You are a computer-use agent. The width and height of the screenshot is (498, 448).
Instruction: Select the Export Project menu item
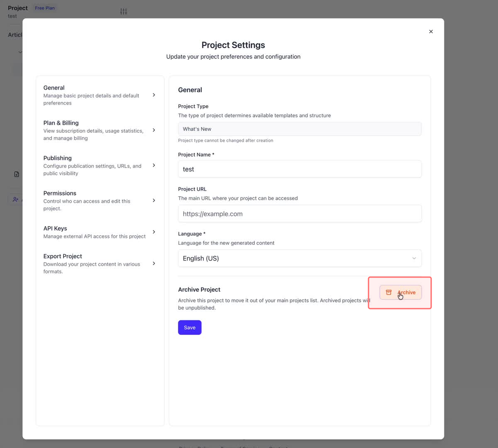pyautogui.click(x=95, y=263)
